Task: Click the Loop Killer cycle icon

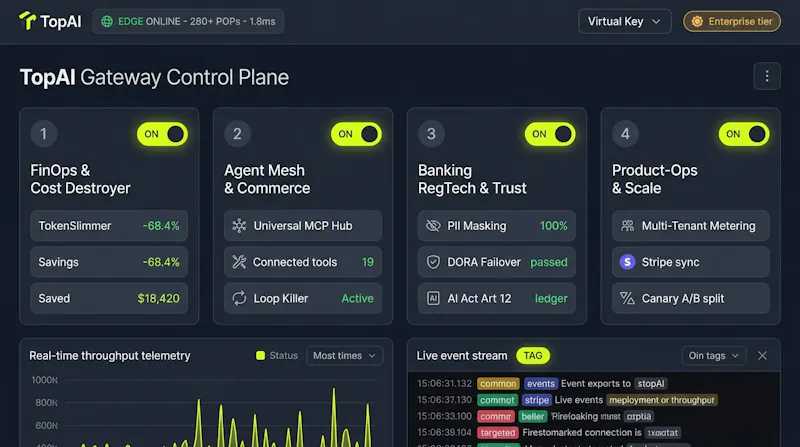Action: coord(239,298)
